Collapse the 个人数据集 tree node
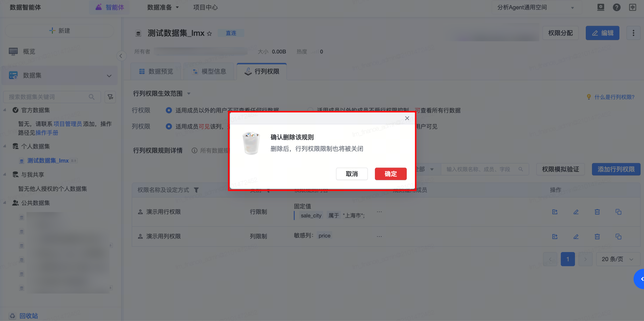 5,146
